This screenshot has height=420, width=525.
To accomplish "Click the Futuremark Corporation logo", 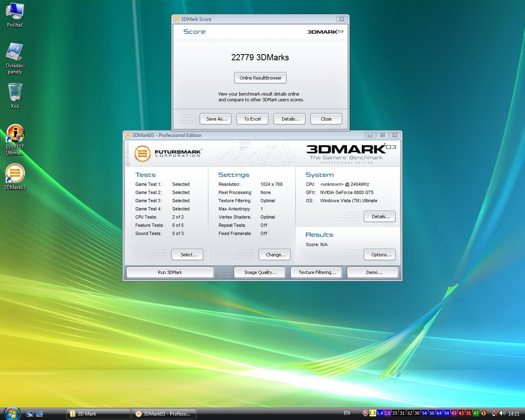I will click(168, 153).
